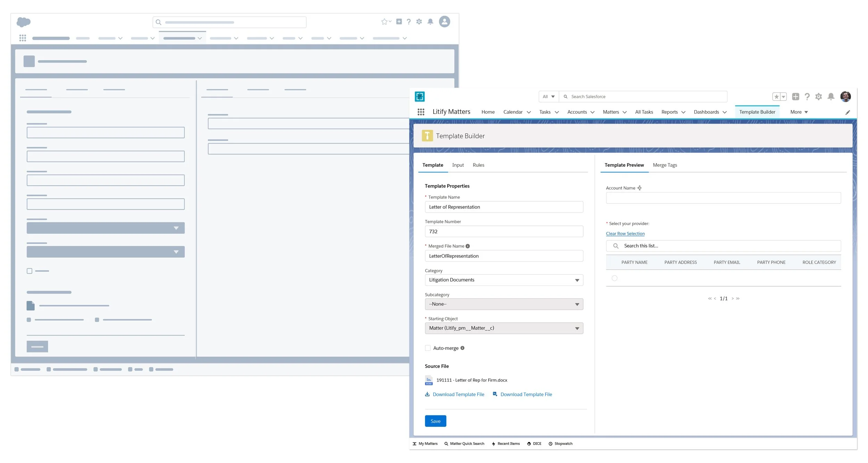Open the More navigation menu
Viewport: 868px width, 463px height.
799,112
